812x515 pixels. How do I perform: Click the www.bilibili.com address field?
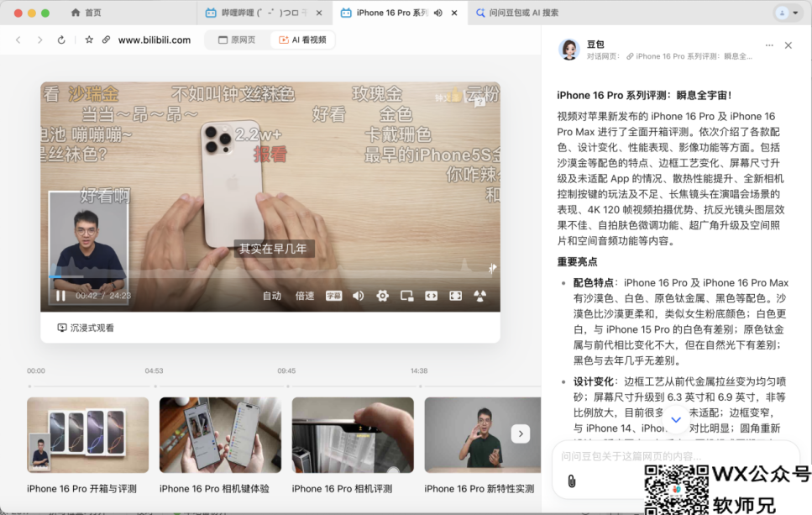tap(155, 39)
